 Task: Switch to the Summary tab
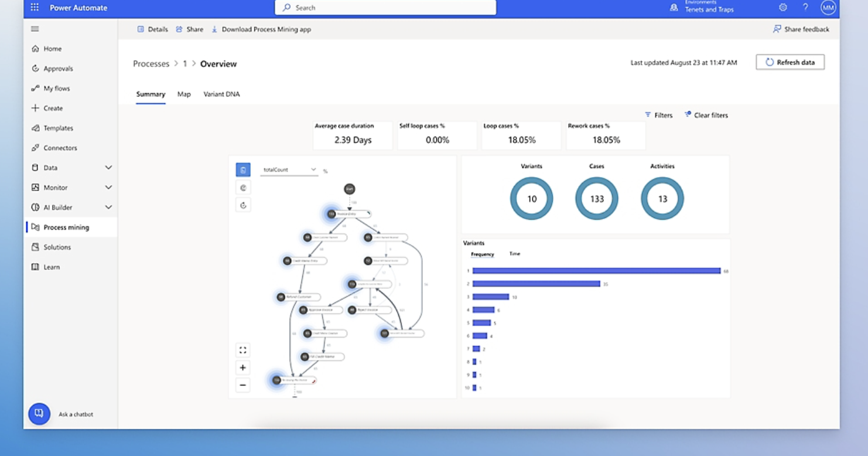(x=151, y=94)
